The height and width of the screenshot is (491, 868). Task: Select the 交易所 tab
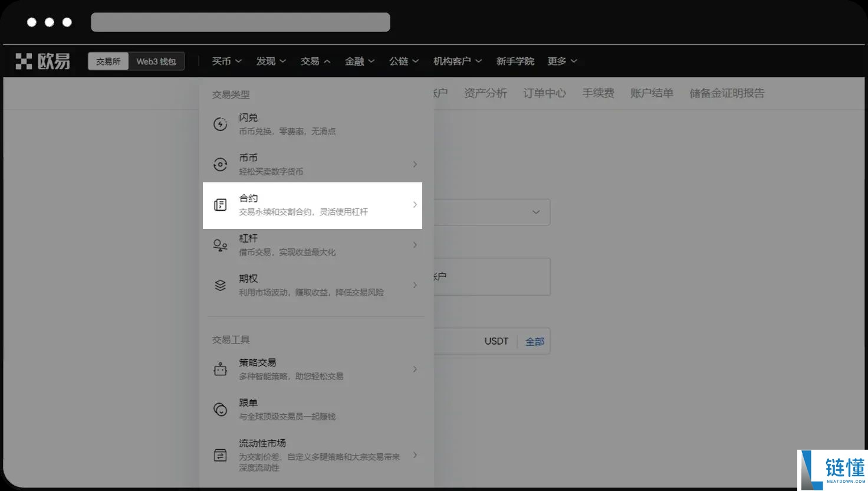pos(108,61)
